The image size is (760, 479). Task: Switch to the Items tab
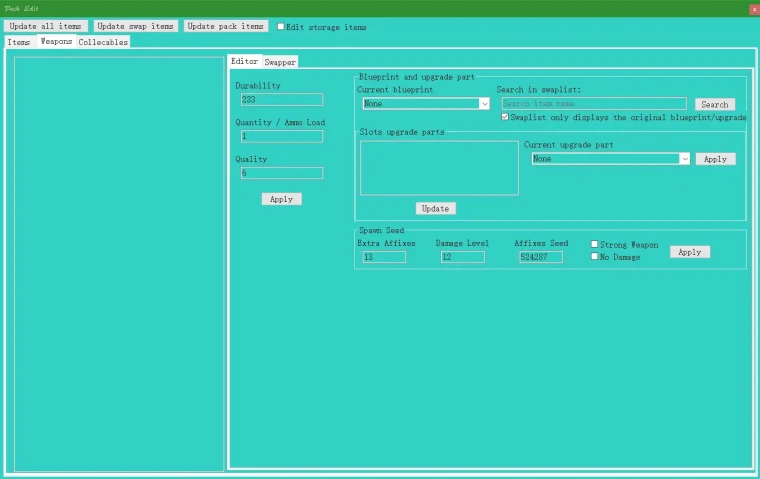(x=19, y=42)
